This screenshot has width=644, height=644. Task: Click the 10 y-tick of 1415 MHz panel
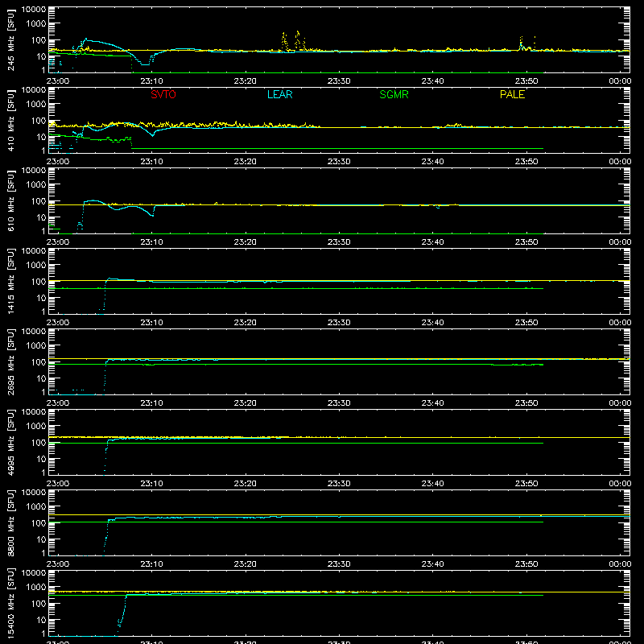(x=41, y=298)
